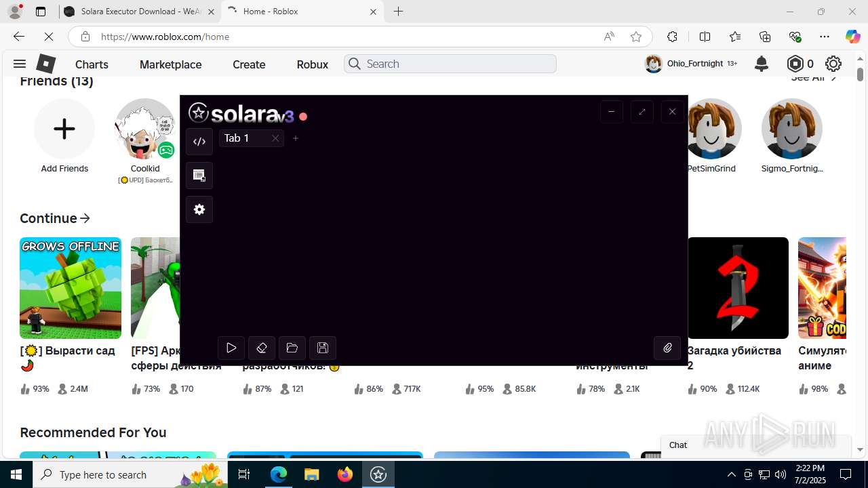Open Solara settings gear in sidebar
Screen dimensions: 868x488
(x=199, y=209)
